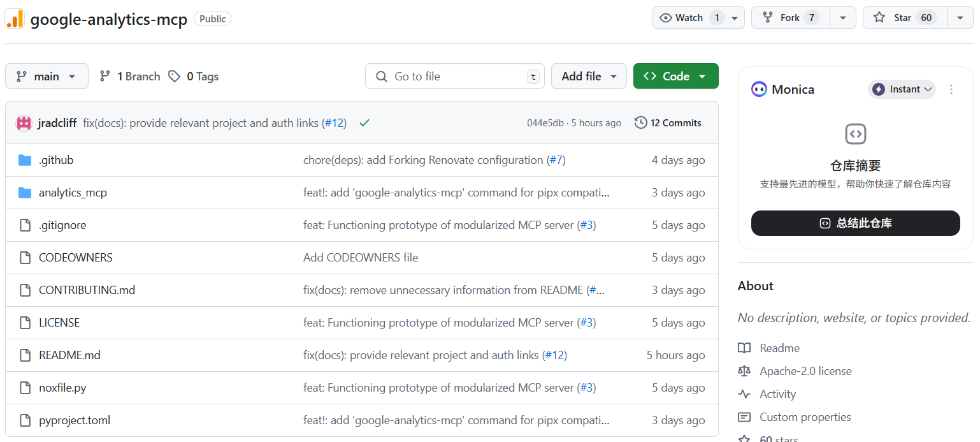The height and width of the screenshot is (442, 980).
Task: Open #3 link in the .gitignore row
Action: [x=587, y=225]
